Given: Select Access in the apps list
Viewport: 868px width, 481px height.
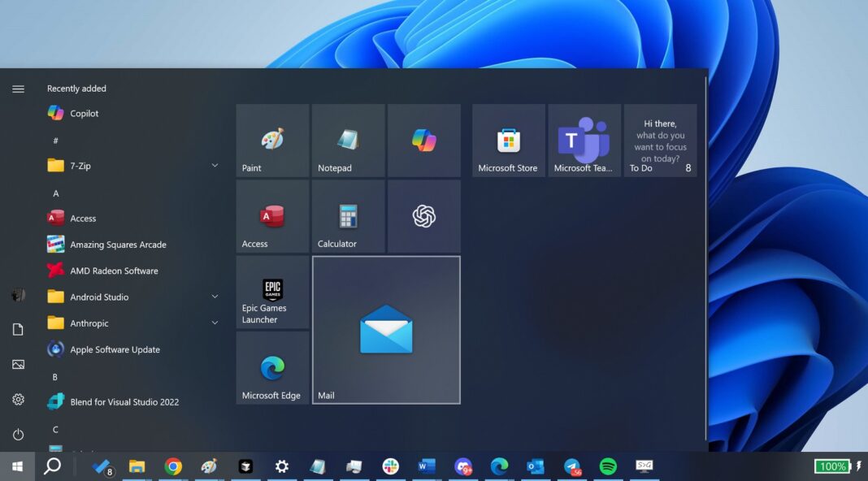Looking at the screenshot, I should point(85,218).
